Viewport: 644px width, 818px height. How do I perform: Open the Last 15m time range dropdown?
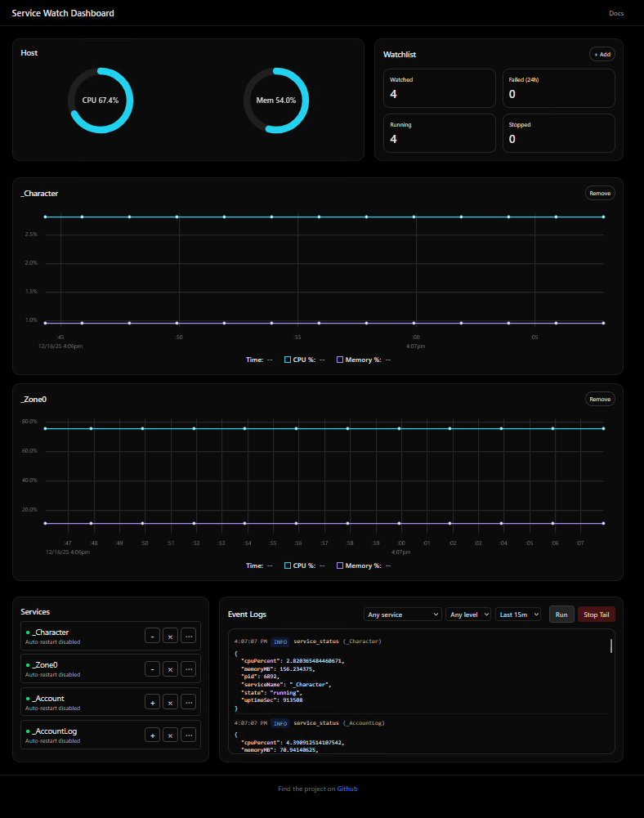(x=518, y=615)
